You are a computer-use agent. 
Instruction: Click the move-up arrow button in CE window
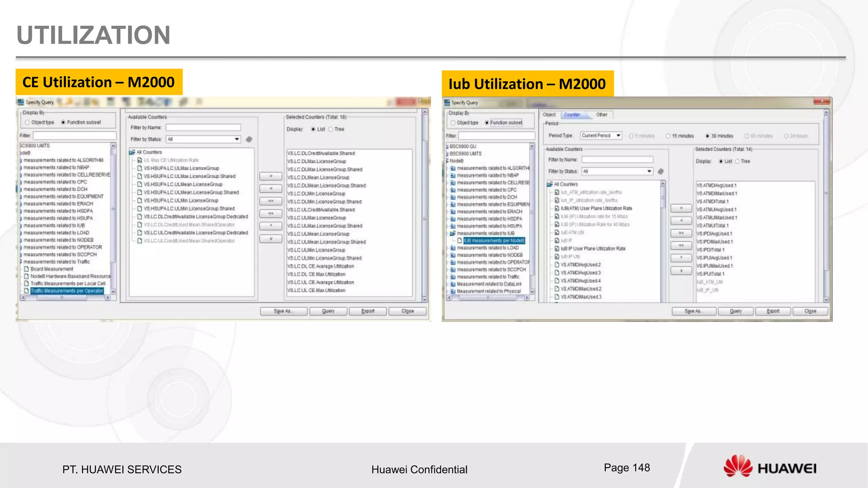tap(271, 226)
